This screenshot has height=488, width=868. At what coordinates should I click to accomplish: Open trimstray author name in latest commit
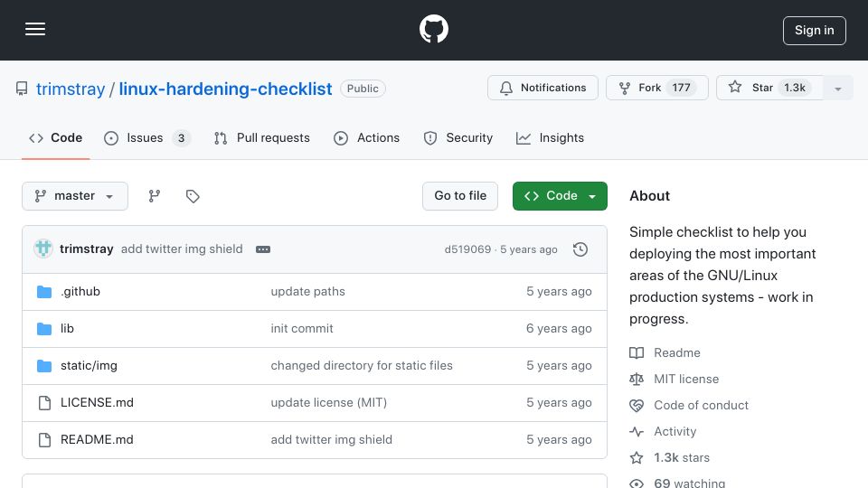(87, 249)
